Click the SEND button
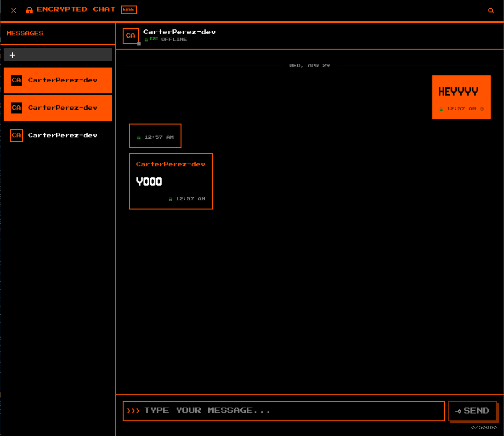 (472, 411)
